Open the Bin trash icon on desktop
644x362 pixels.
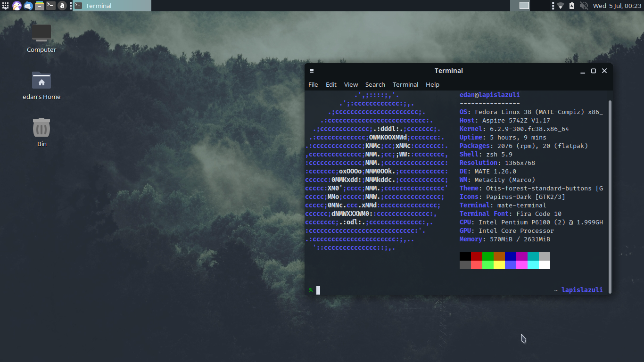coord(41,132)
